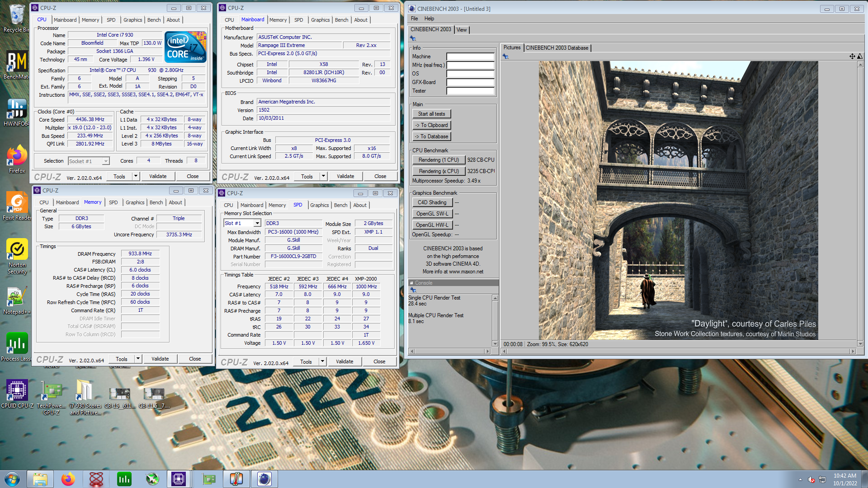Click the picture viewer horizontal scrollbar
This screenshot has width=868, height=488.
point(678,351)
